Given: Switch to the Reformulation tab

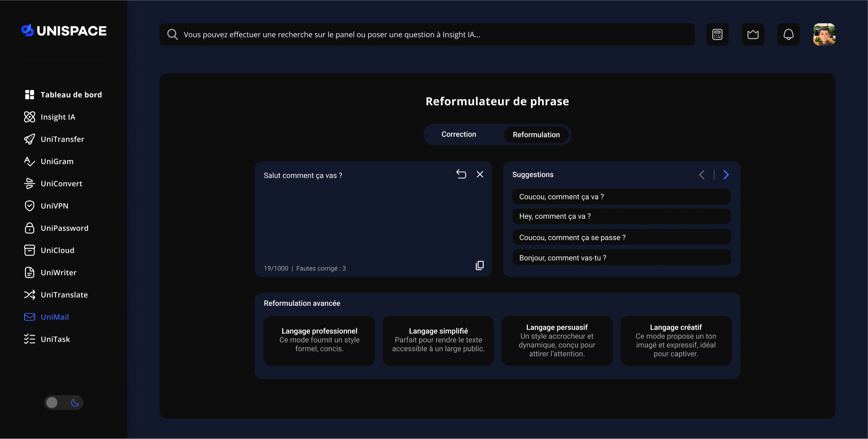Looking at the screenshot, I should point(536,135).
